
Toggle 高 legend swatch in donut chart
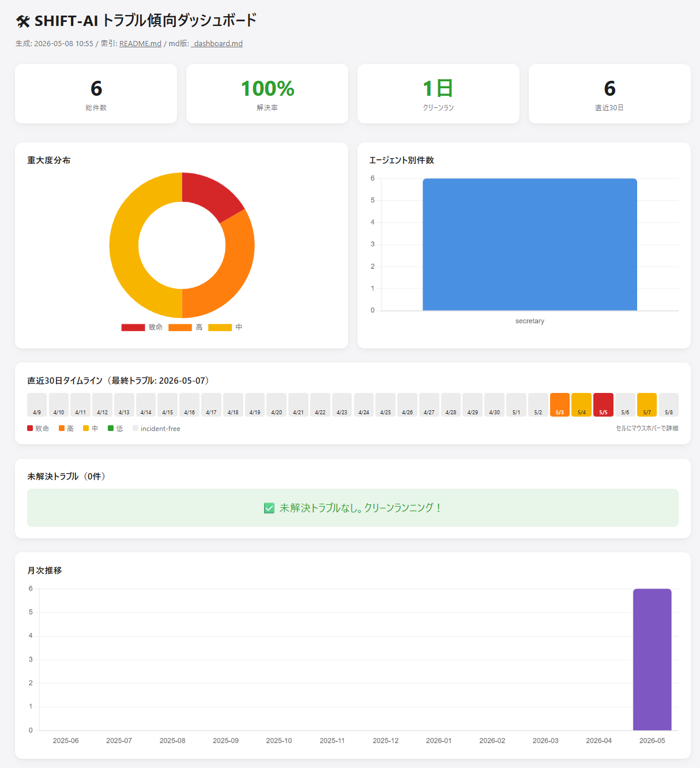[x=180, y=327]
